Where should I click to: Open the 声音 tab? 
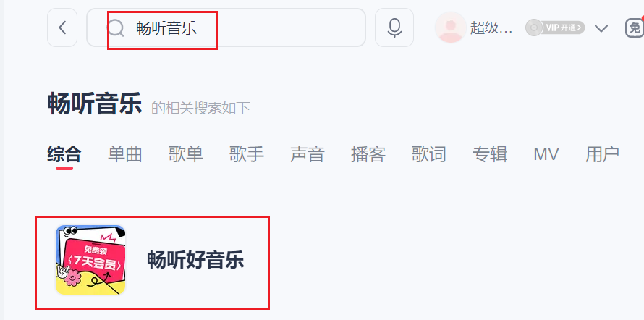[x=308, y=154]
